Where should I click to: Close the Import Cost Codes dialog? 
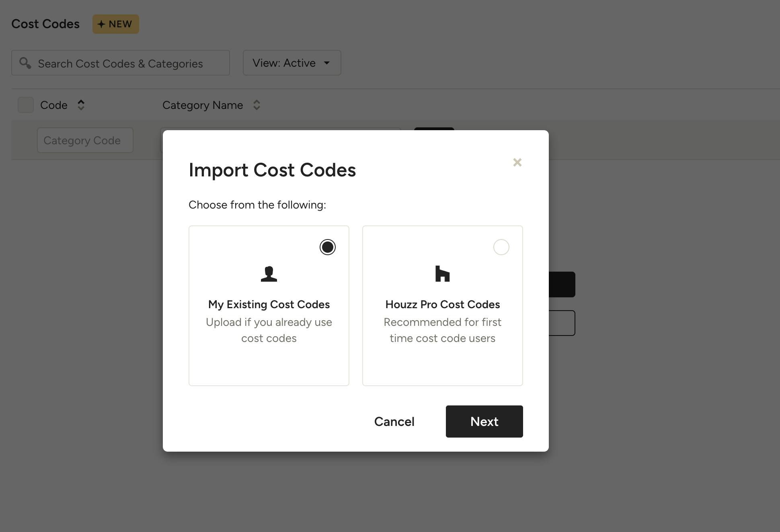pos(517,162)
